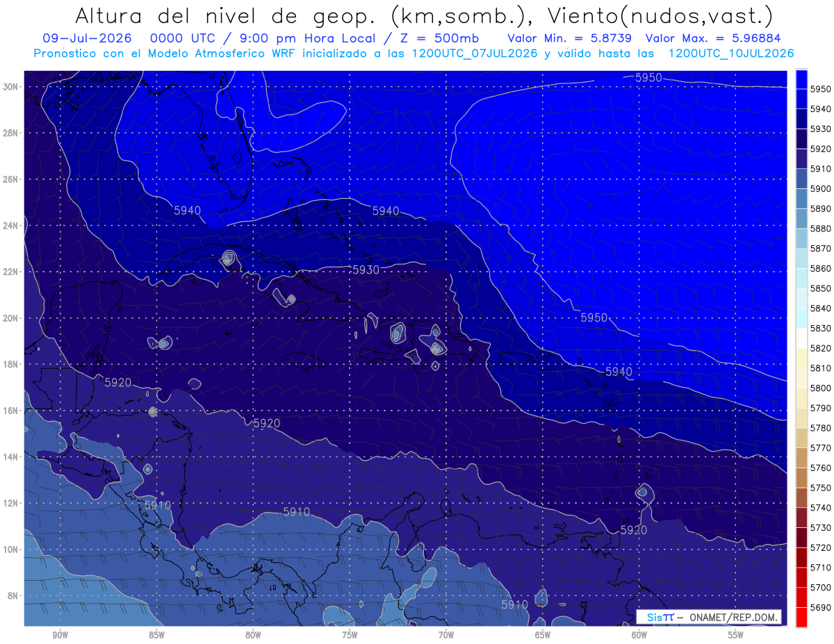This screenshot has height=644, width=834.
Task: Click the '5820' value on the color bar legend
Action: point(820,348)
